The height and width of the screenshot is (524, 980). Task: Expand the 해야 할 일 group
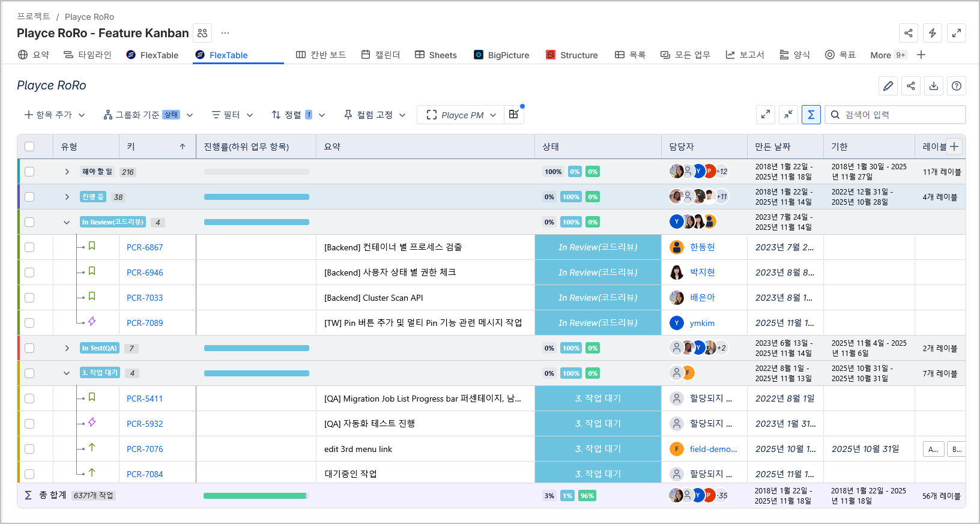(x=67, y=172)
